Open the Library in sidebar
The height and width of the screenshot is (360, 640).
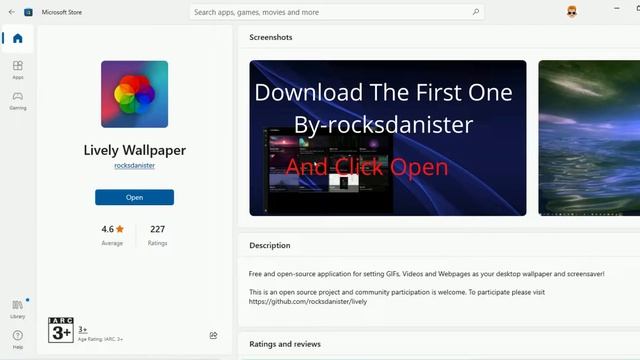(x=18, y=309)
